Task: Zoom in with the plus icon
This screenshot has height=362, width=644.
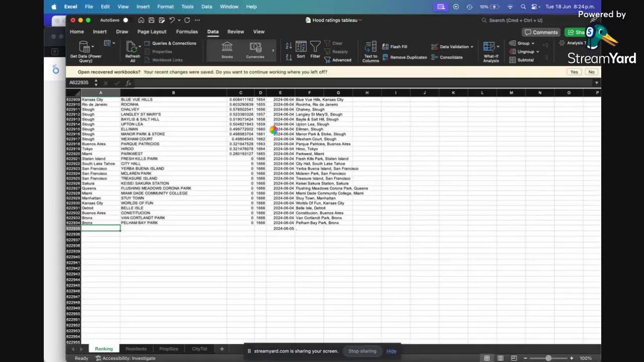Action: [x=572, y=358]
